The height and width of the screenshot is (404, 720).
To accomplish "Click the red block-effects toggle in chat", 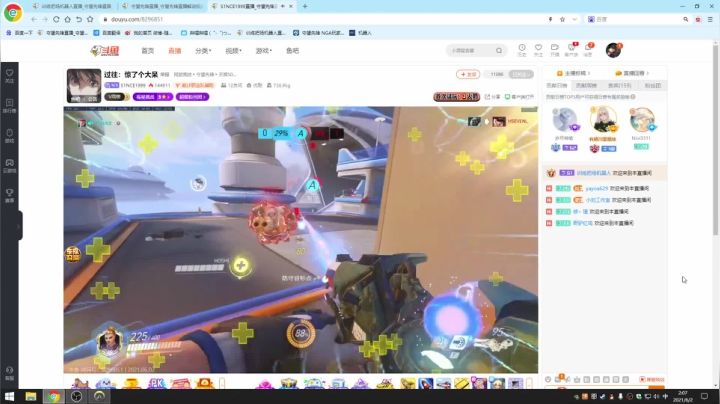I will pos(652,380).
